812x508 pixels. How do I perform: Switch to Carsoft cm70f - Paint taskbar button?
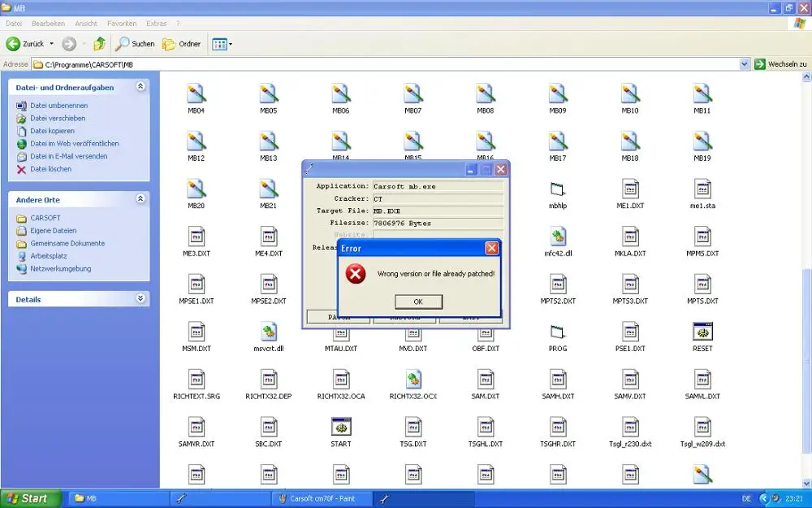(x=321, y=499)
